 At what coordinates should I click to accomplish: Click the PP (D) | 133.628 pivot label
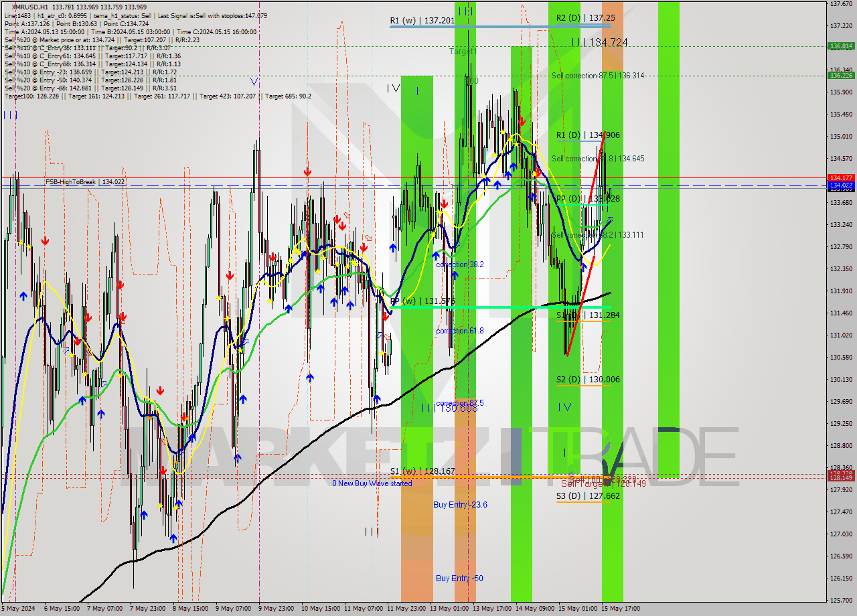click(x=588, y=199)
